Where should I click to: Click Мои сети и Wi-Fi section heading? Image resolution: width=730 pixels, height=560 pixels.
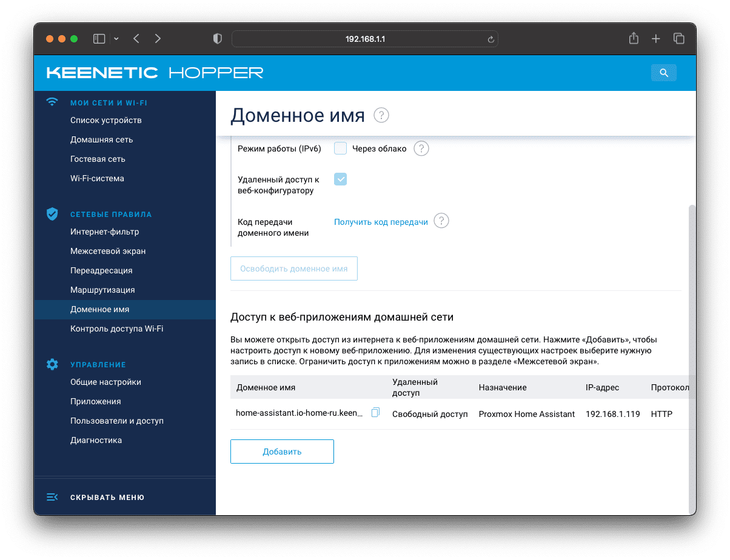coord(109,103)
